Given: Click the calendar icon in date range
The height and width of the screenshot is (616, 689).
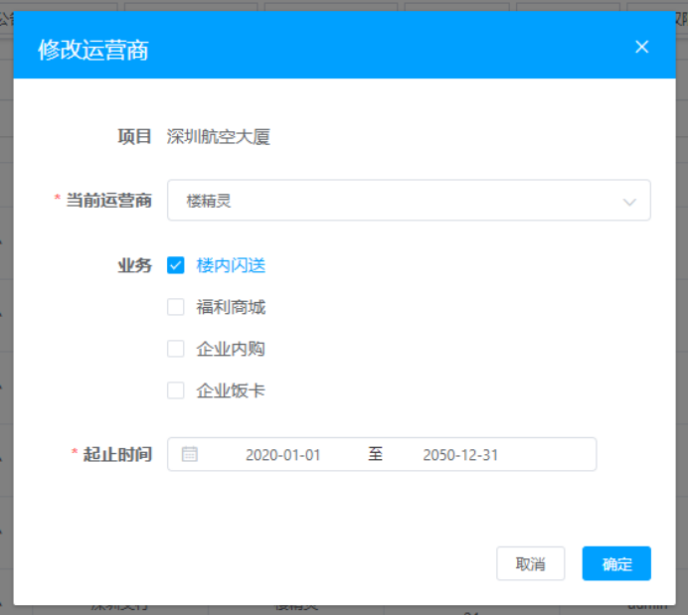Looking at the screenshot, I should click(x=189, y=454).
